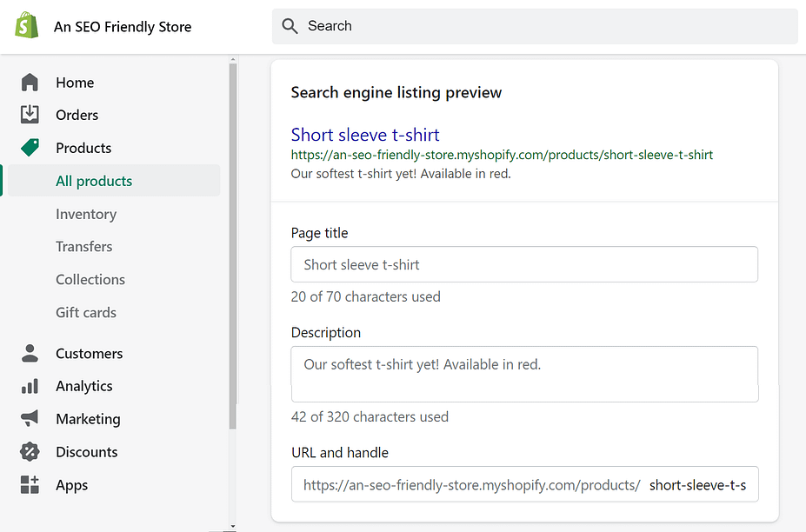This screenshot has width=806, height=532.
Task: Open the Home menu item
Action: [75, 83]
